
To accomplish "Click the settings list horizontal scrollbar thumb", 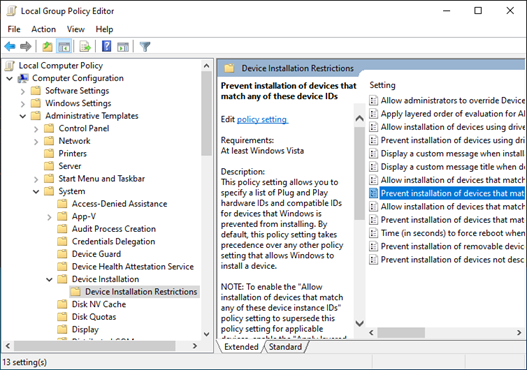I will click(x=401, y=333).
